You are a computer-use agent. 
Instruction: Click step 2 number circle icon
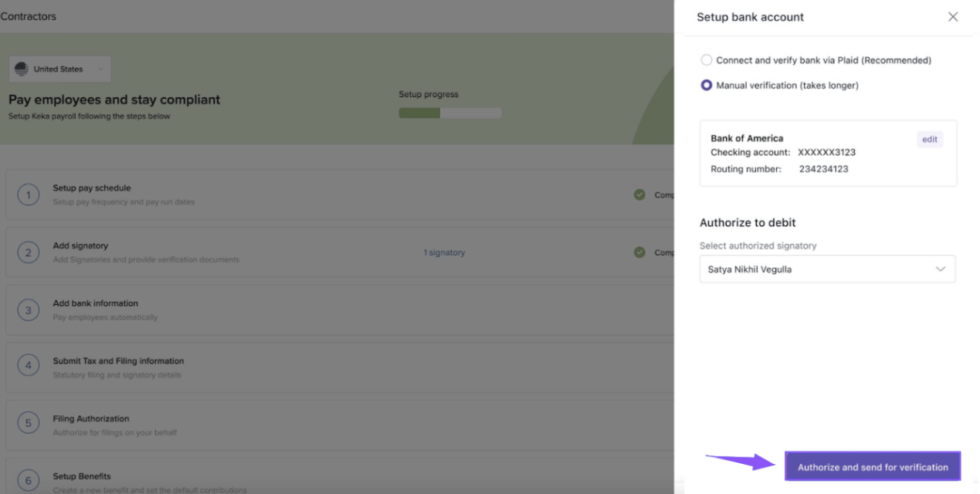[x=29, y=253]
